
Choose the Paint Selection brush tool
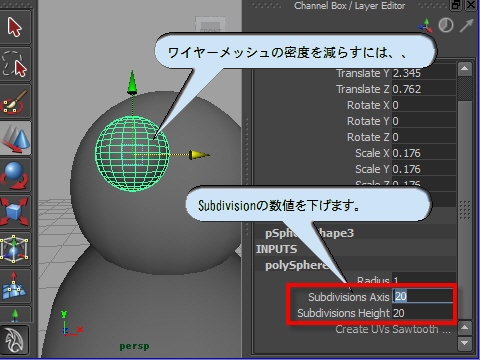coord(15,101)
